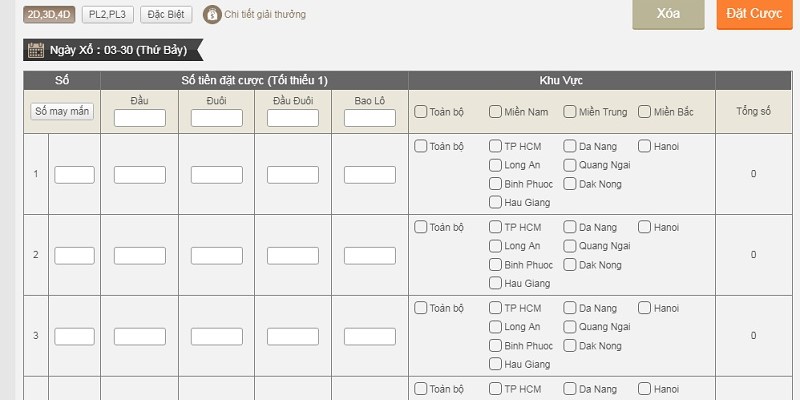Click the calendar icon beside Ngày Xổ
Screen dimensions: 800x400
35,50
